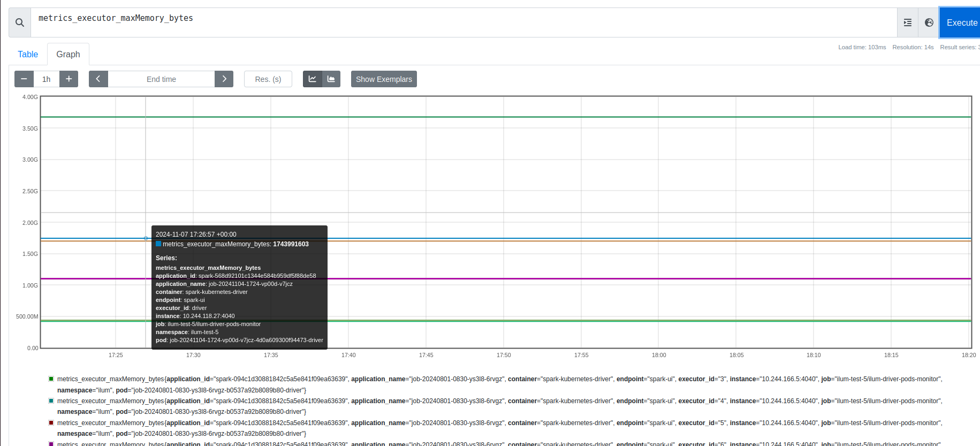The width and height of the screenshot is (980, 446).
Task: Decrease time range with minus button
Action: pyautogui.click(x=24, y=79)
